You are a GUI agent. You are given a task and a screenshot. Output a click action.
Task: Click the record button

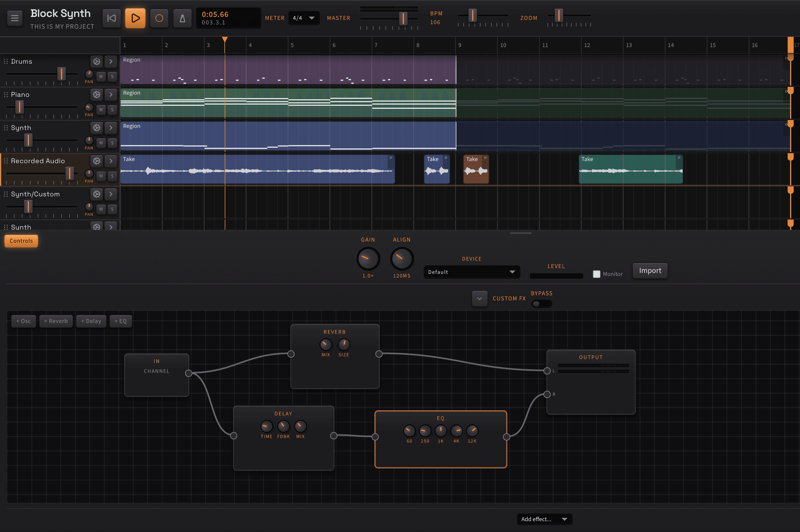pos(159,18)
